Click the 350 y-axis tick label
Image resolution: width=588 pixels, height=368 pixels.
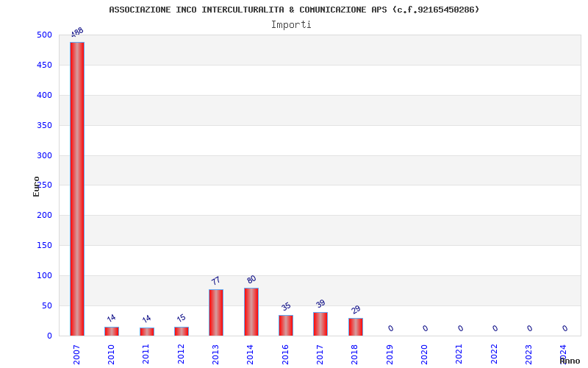44,125
